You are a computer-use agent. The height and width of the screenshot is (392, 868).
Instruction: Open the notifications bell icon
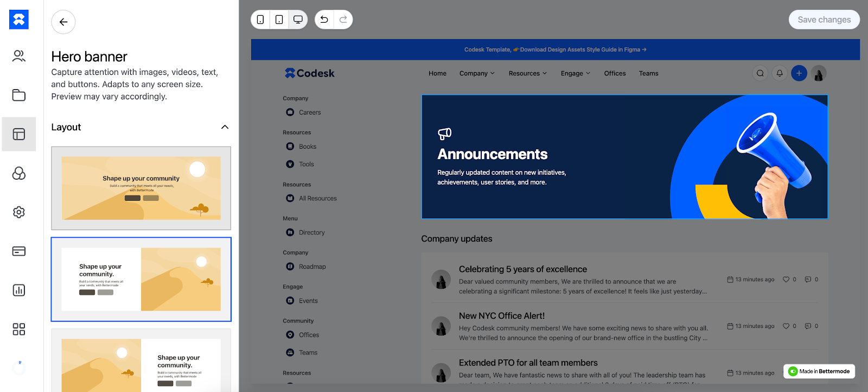pyautogui.click(x=780, y=73)
